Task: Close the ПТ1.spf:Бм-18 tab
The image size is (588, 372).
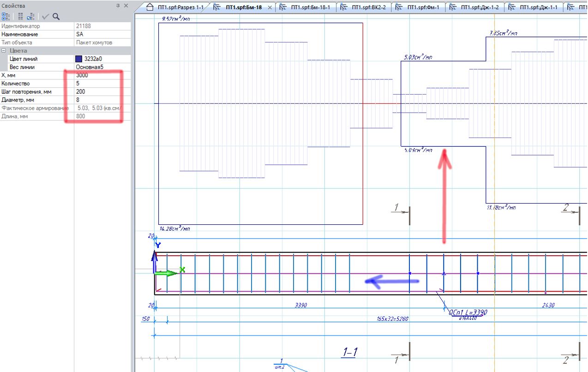Action: coord(270,7)
